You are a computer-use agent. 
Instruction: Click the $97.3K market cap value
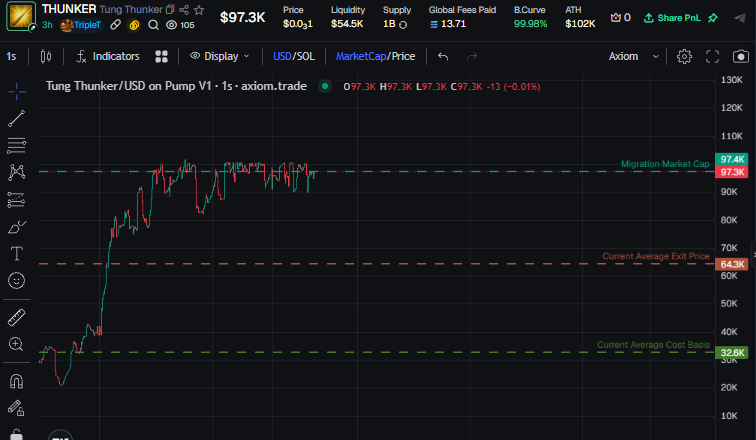(243, 18)
